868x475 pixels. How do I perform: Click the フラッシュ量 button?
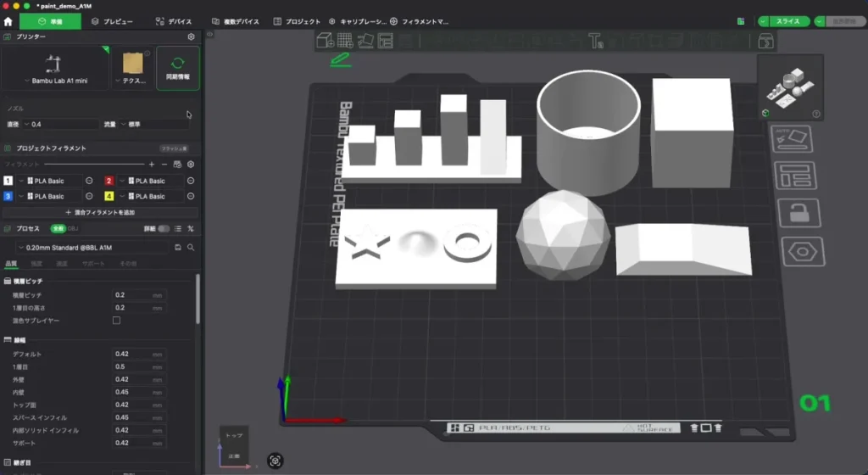pos(174,148)
